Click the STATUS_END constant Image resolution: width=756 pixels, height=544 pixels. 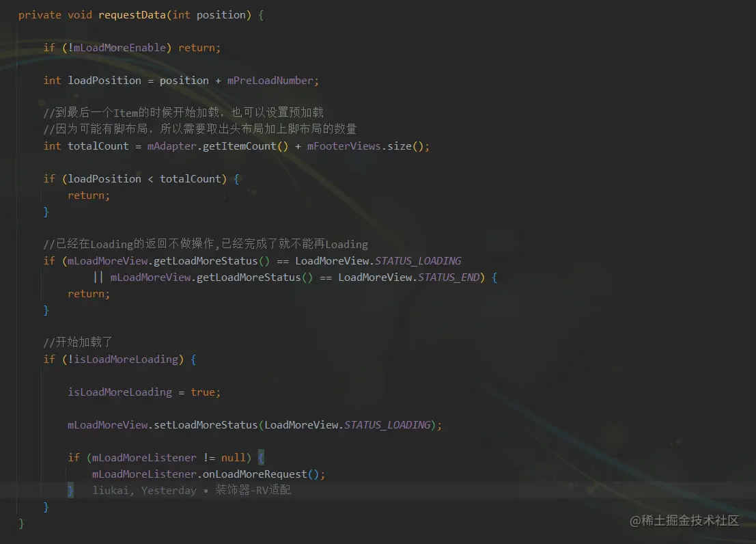pos(449,277)
